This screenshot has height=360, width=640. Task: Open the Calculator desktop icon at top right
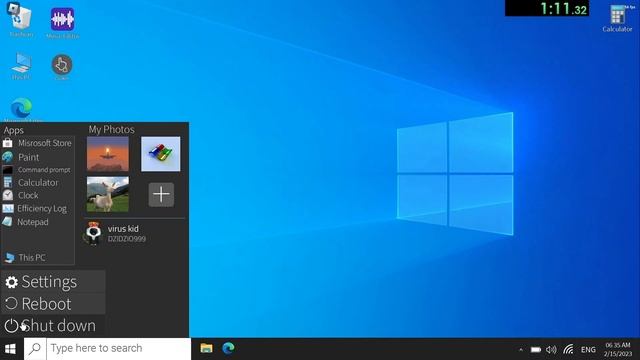pyautogui.click(x=617, y=19)
